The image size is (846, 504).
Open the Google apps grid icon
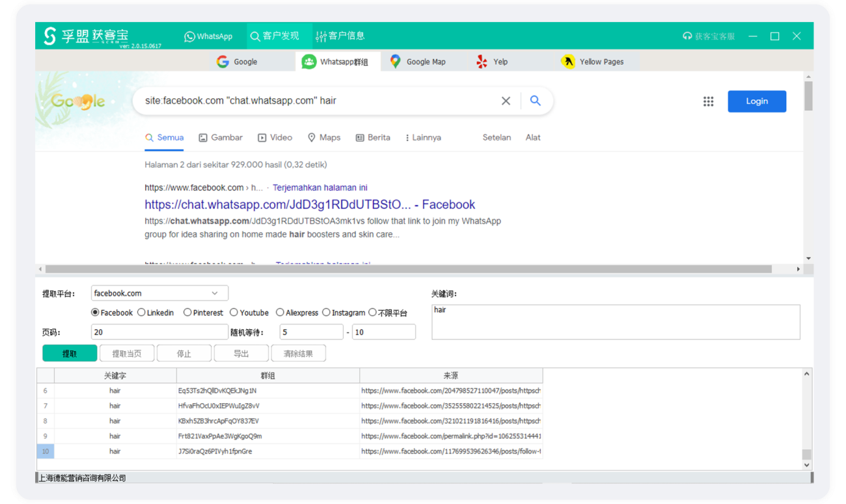(708, 101)
